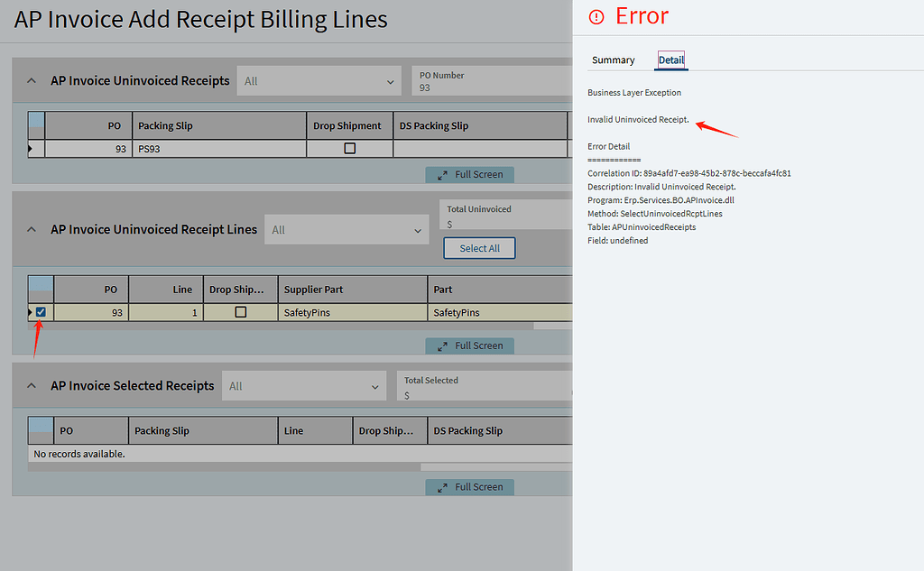Click the Select All button
Screen dimensions: 924x571
click(479, 247)
